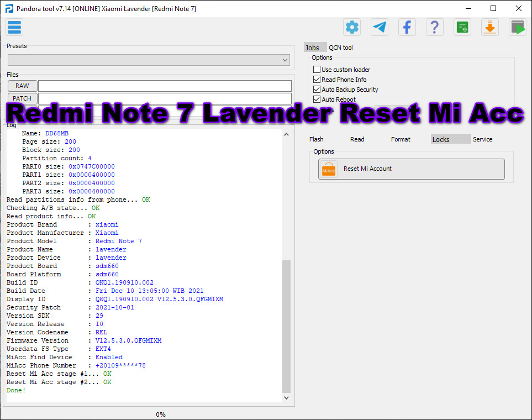Image resolution: width=532 pixels, height=420 pixels.
Task: Click the 'PART0 size' log line
Action: pyautogui.click(x=69, y=166)
